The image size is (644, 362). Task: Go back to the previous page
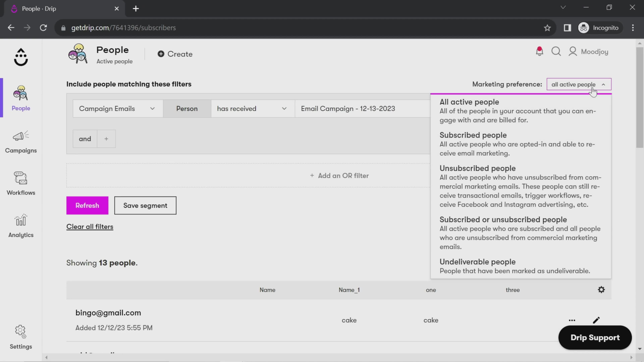[11, 28]
